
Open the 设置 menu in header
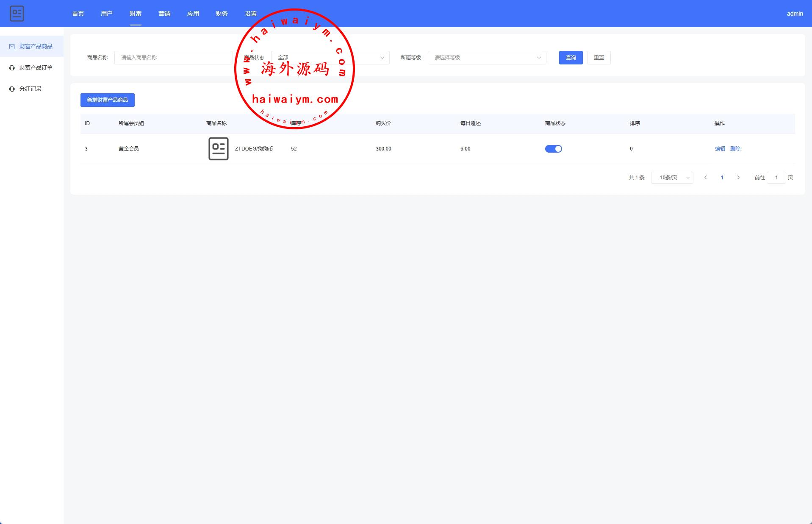(250, 14)
